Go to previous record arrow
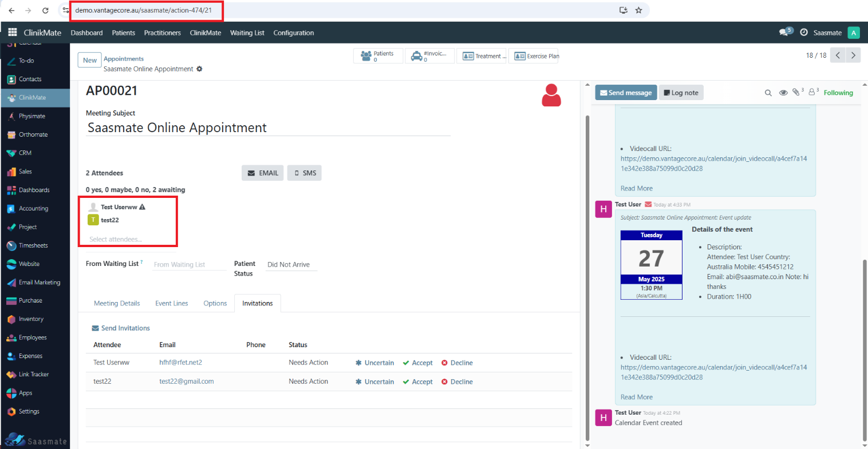868x449 pixels. pos(838,55)
